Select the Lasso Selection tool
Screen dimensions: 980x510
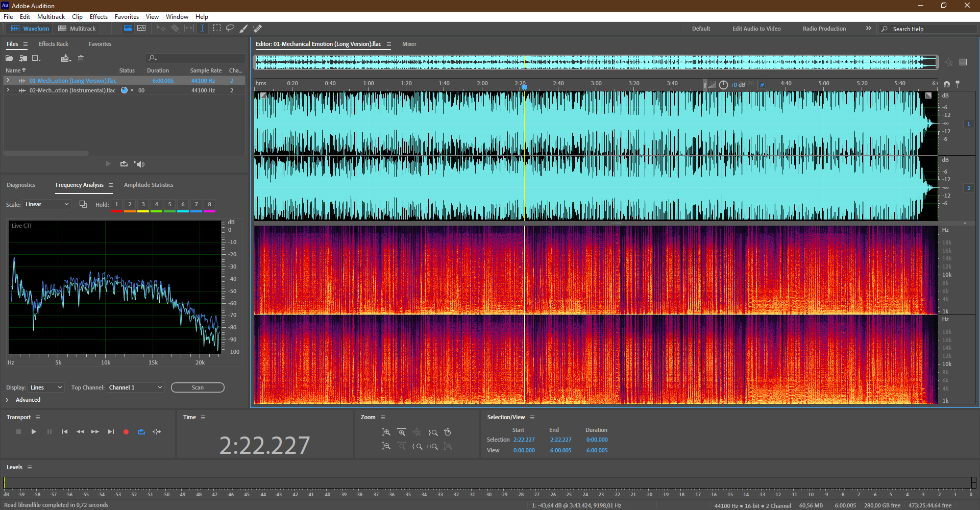point(230,28)
